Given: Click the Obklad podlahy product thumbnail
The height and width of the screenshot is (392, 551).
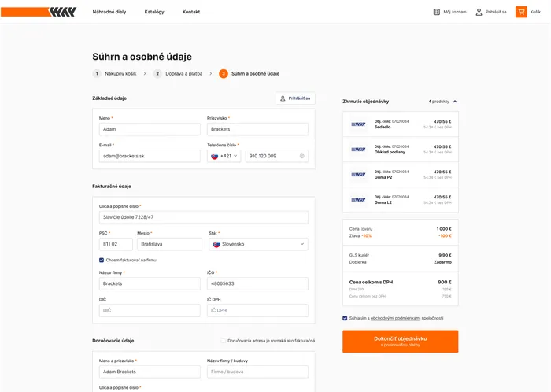Looking at the screenshot, I should (358, 150).
